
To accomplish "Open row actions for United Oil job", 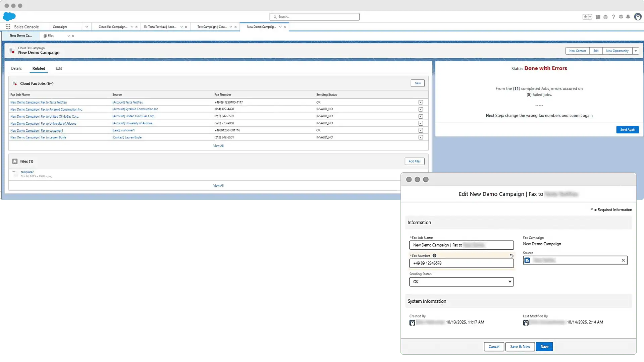I will pyautogui.click(x=421, y=116).
